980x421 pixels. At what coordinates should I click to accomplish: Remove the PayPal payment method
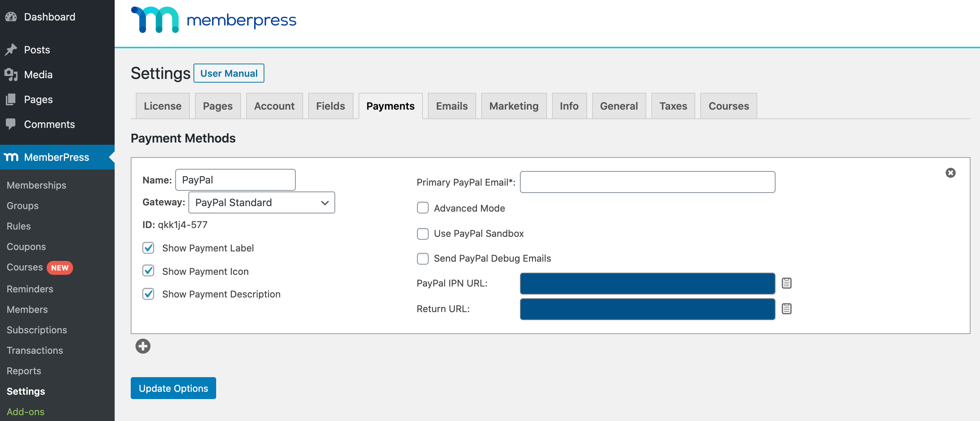[x=950, y=173]
